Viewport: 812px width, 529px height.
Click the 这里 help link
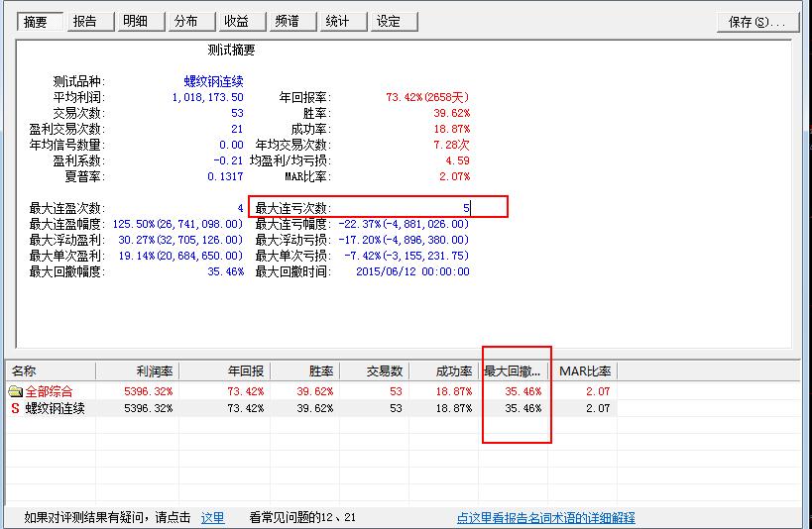coord(213,518)
